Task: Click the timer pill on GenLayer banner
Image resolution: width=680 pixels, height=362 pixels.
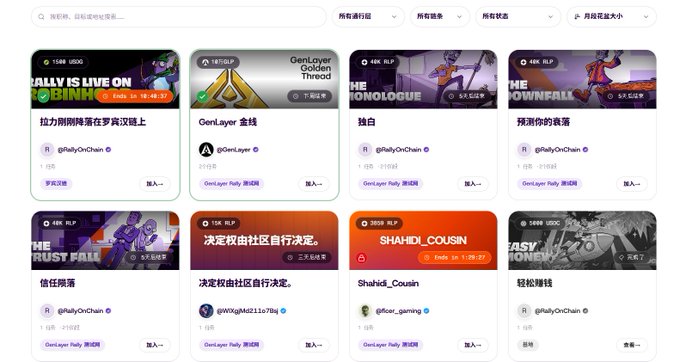Action: tap(310, 96)
